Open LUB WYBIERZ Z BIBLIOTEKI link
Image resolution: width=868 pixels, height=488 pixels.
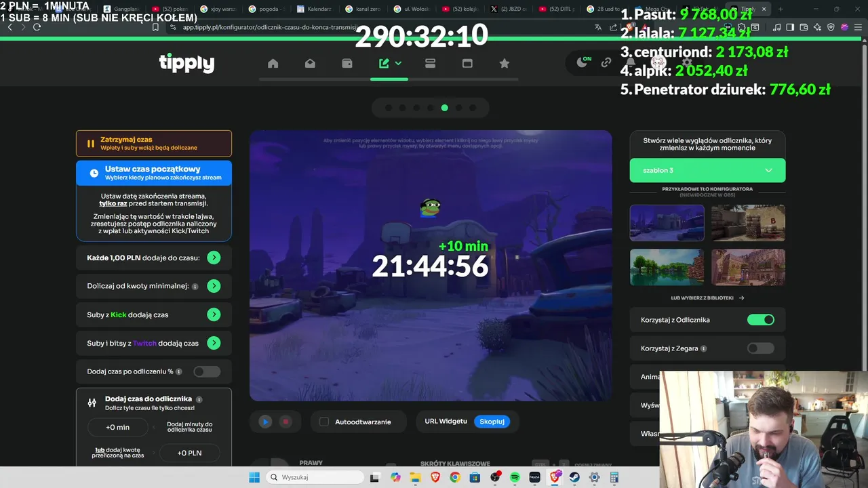tap(707, 298)
